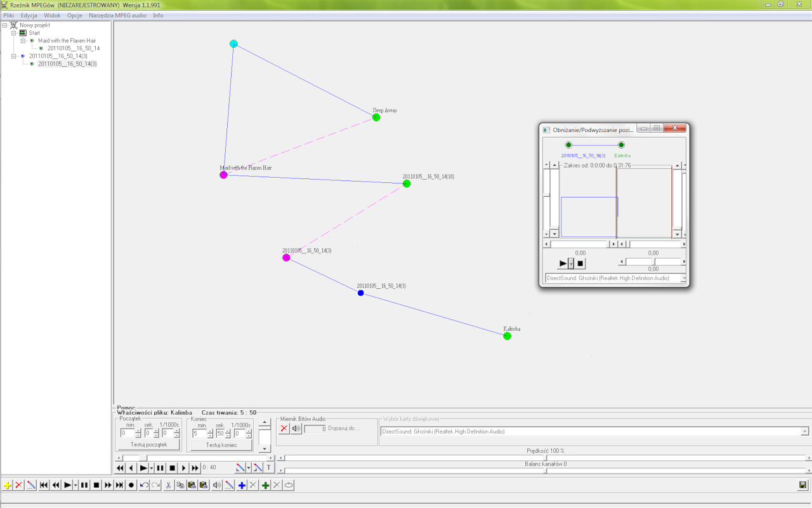Image resolution: width=812 pixels, height=508 pixels.
Task: Open the Edycja menu
Action: (29, 15)
